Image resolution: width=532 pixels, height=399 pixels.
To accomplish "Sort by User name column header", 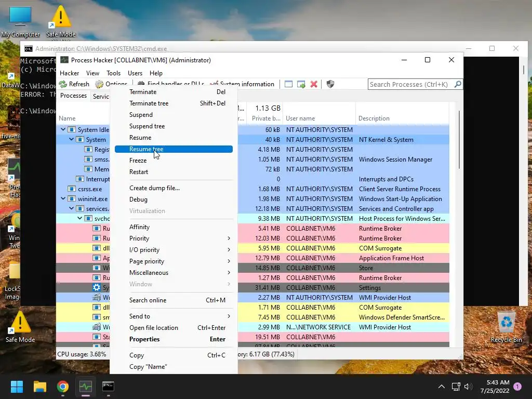I will coord(300,118).
